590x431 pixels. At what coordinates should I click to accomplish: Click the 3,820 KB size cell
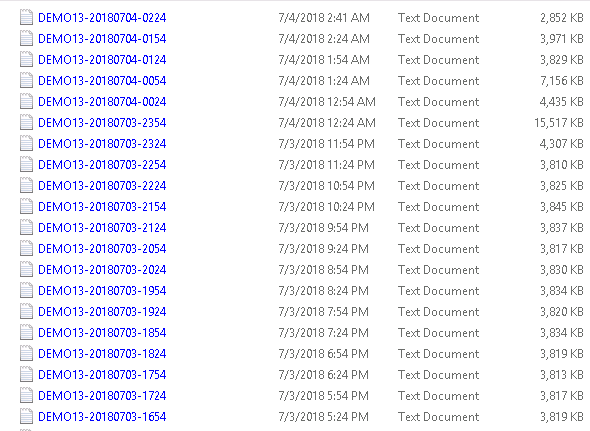pyautogui.click(x=562, y=312)
